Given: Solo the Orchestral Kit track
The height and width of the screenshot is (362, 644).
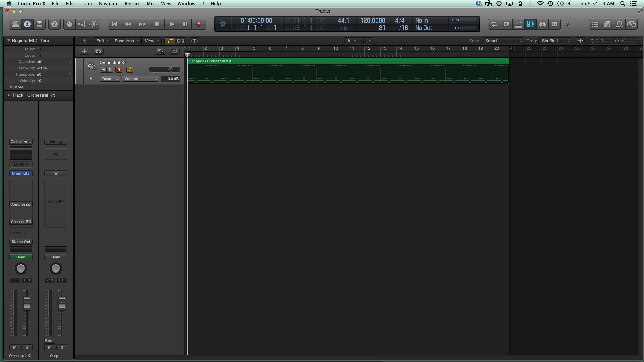Looking at the screenshot, I should [x=110, y=70].
